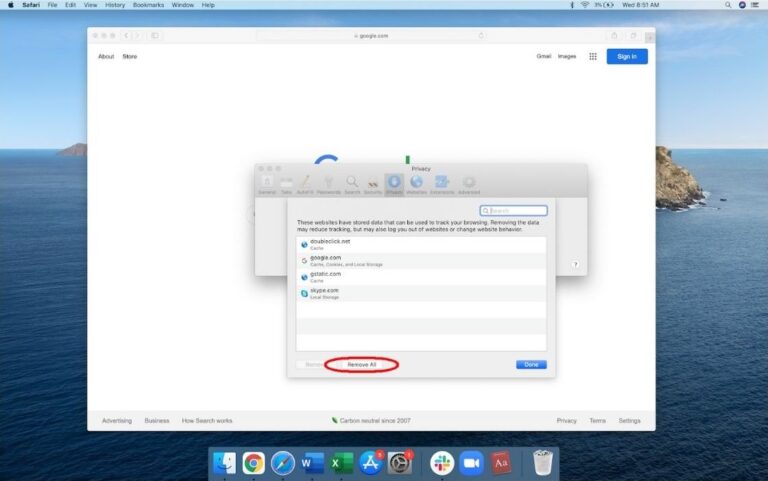The image size is (768, 481).
Task: Click the google.com address bar
Action: 371,36
